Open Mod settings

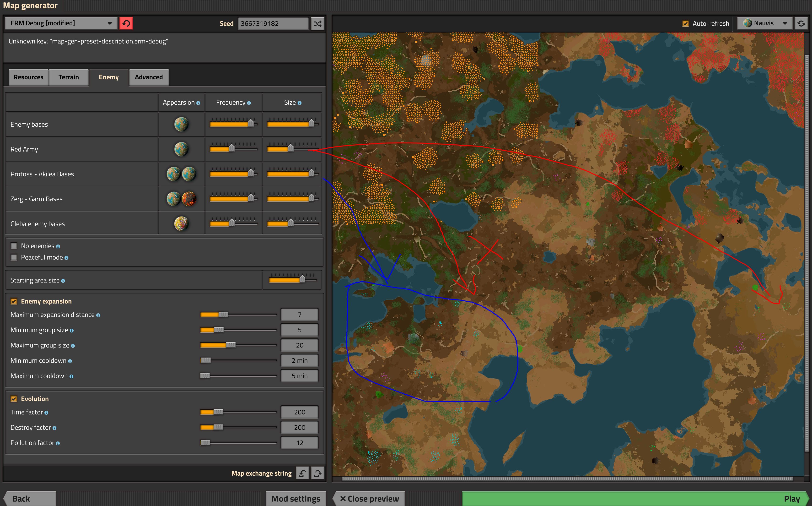[296, 499]
